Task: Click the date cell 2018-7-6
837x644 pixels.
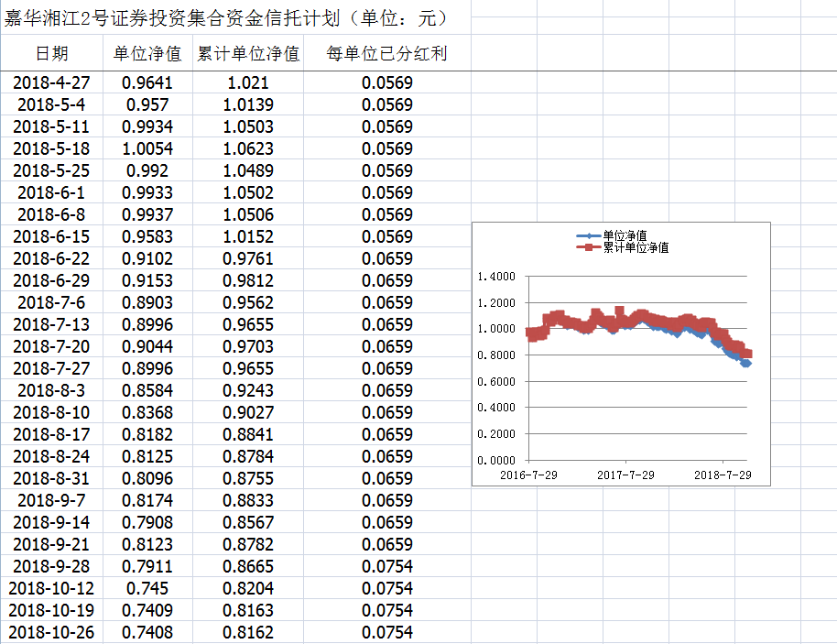Action: [x=52, y=301]
